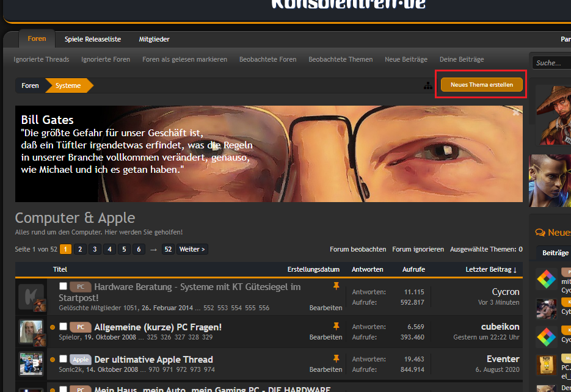This screenshot has height=392, width=571.
Task: Tick checkbox for Allgemeine (kurze) PC Fragen
Action: point(63,326)
